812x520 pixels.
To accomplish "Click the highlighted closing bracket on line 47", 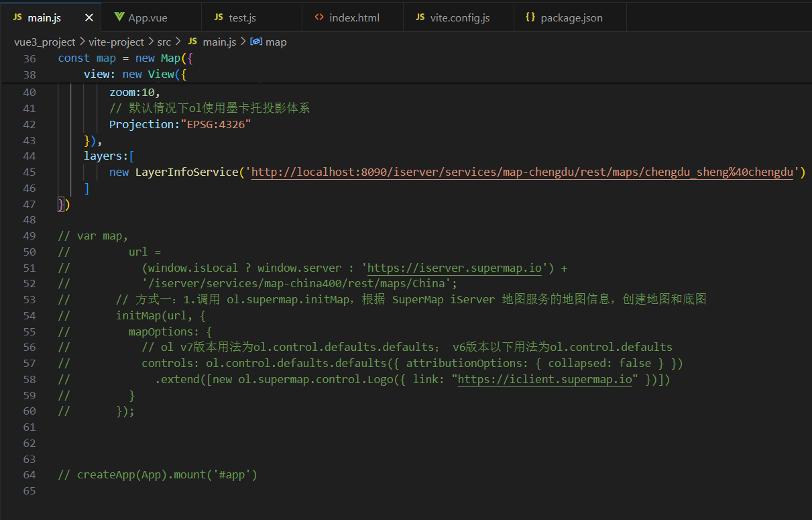I will (61, 205).
